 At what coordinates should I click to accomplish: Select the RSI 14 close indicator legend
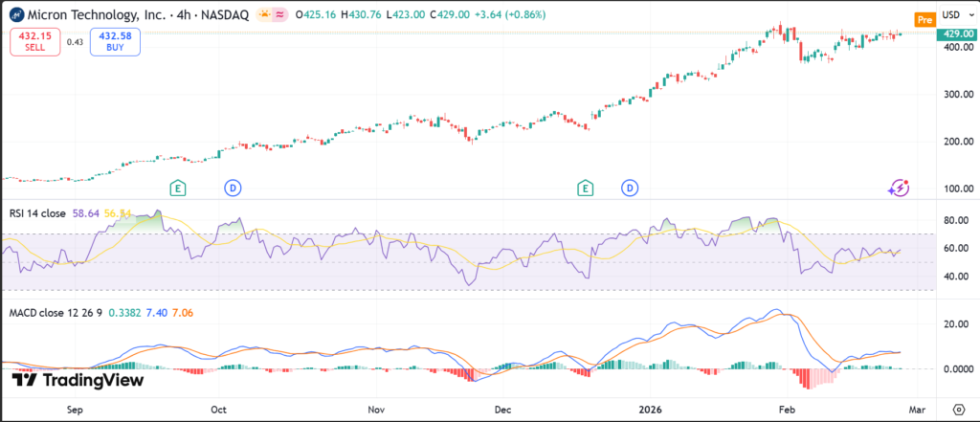[x=37, y=213]
